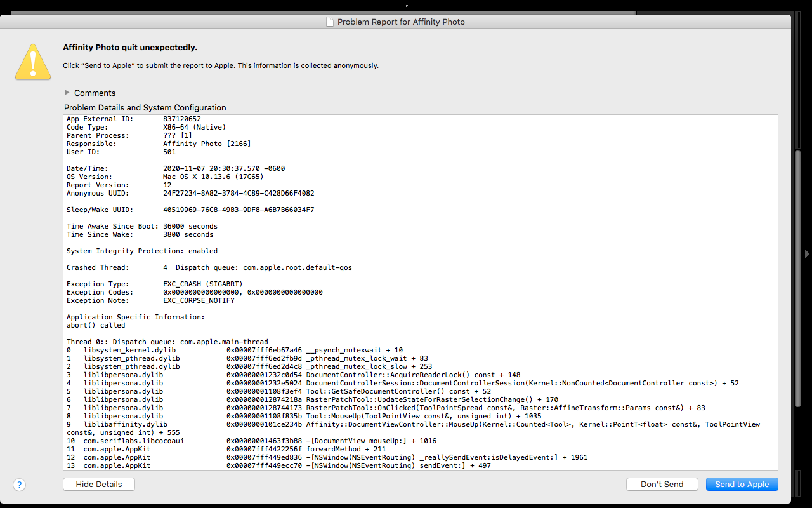Click stack frame 12 _reallySendEvent:isDelayedEvent:
This screenshot has height=508, width=812.
(327, 457)
